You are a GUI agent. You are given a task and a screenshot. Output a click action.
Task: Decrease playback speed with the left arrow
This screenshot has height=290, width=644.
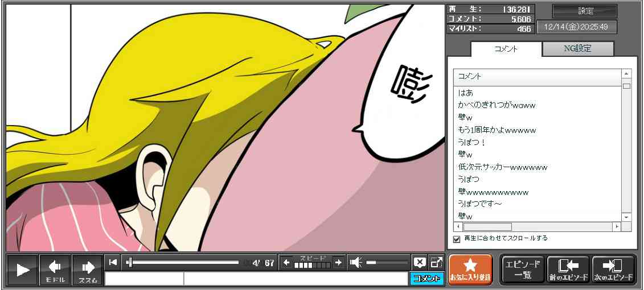pyautogui.click(x=286, y=262)
